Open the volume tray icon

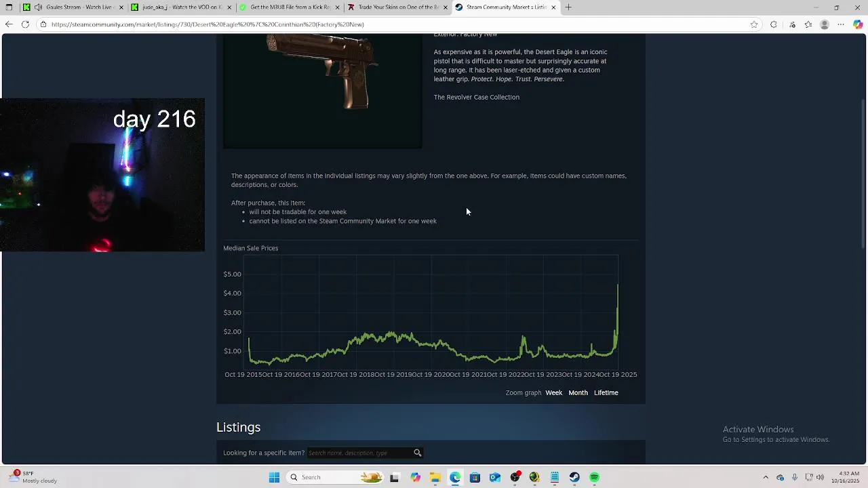(x=820, y=477)
